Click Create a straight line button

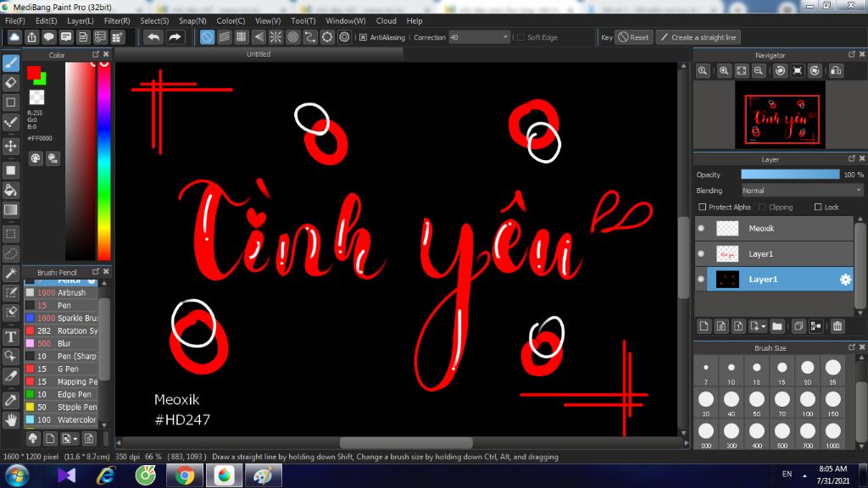(698, 37)
